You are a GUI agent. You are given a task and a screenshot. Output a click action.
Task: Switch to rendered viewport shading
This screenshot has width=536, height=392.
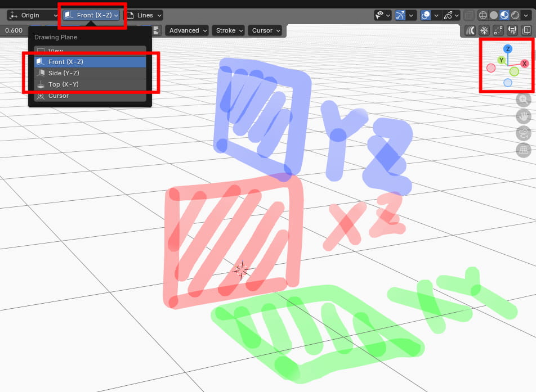[x=515, y=15]
